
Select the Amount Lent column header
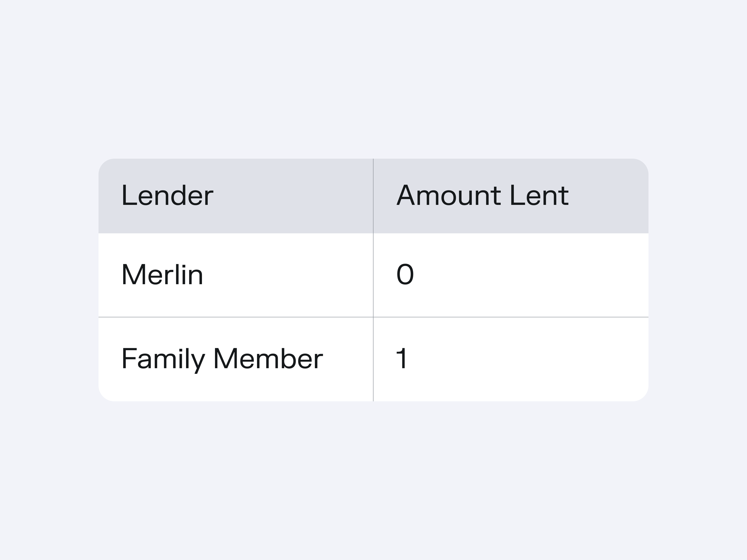pyautogui.click(x=482, y=196)
